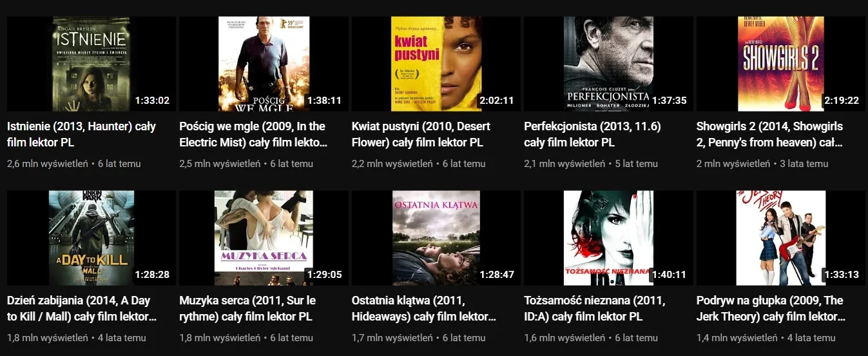Click the 1:40:11 duration badge
This screenshot has width=868, height=356.
click(670, 275)
